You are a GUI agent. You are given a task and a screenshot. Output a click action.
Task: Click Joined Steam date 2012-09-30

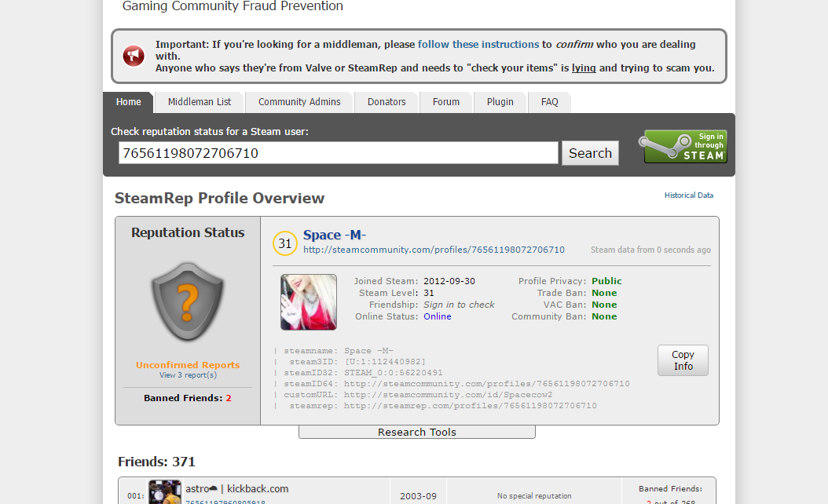[x=449, y=281]
